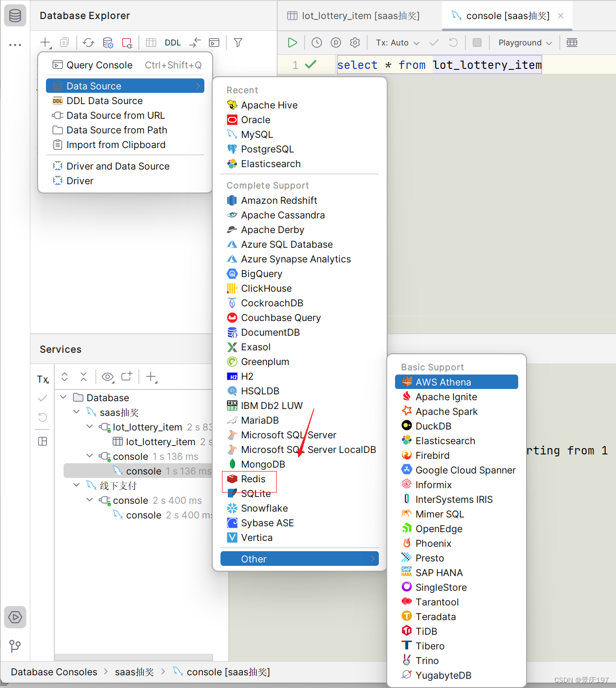Open the Tx: Auto dropdown
The image size is (616, 688).
click(x=397, y=43)
